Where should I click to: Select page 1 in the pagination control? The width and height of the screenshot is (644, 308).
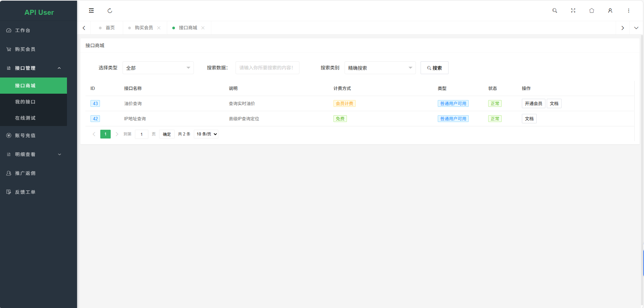pos(105,134)
